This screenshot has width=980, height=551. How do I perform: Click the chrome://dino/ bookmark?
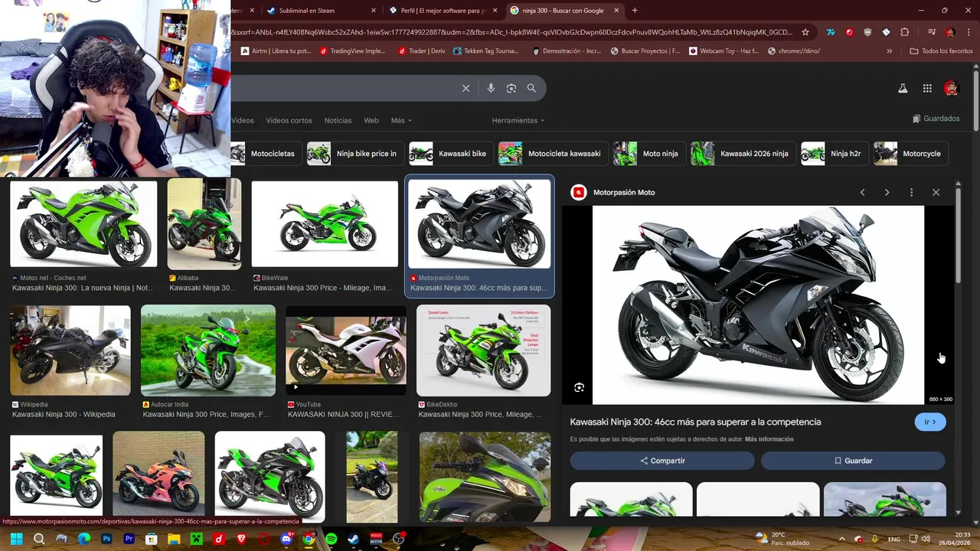click(793, 51)
